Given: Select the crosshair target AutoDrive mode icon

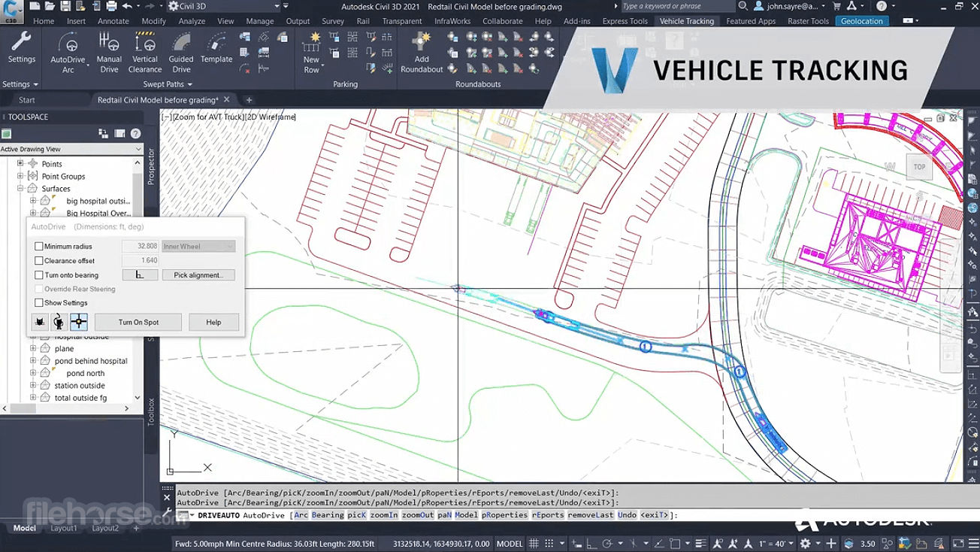Looking at the screenshot, I should pyautogui.click(x=79, y=322).
